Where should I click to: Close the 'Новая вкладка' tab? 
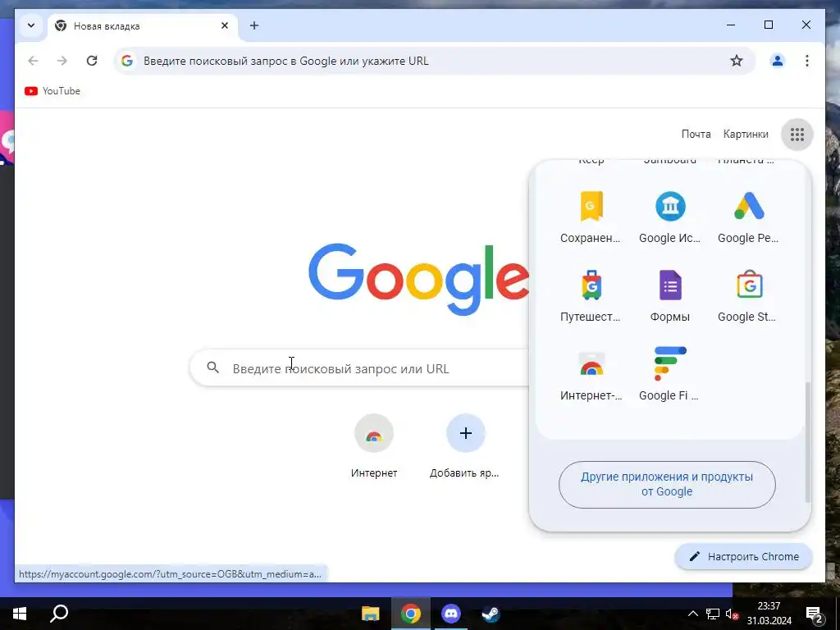point(225,25)
